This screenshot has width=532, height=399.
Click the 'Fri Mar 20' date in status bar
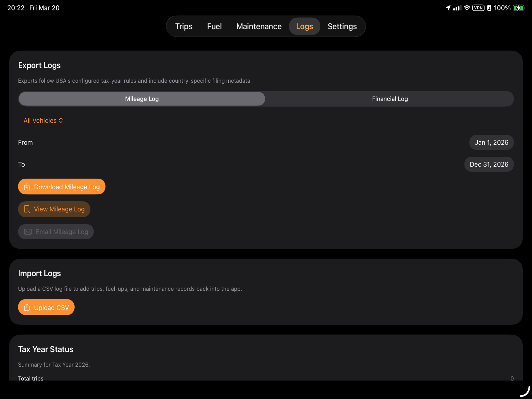tap(44, 8)
